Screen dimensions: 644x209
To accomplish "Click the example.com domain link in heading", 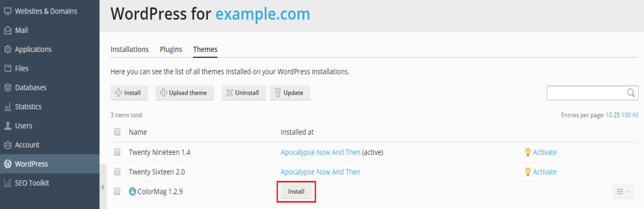I will (x=263, y=14).
